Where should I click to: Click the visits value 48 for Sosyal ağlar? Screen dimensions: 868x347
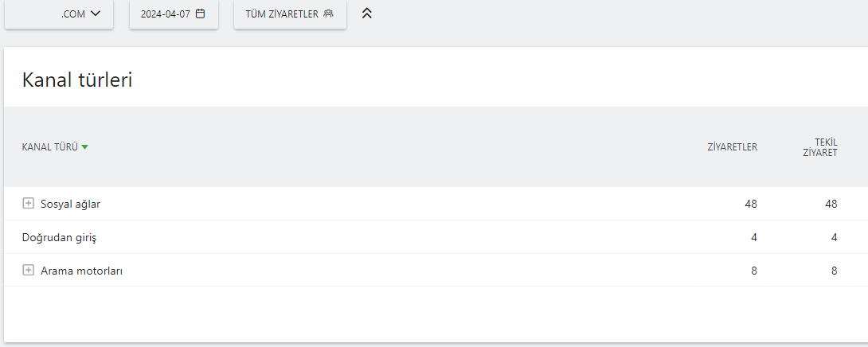751,204
